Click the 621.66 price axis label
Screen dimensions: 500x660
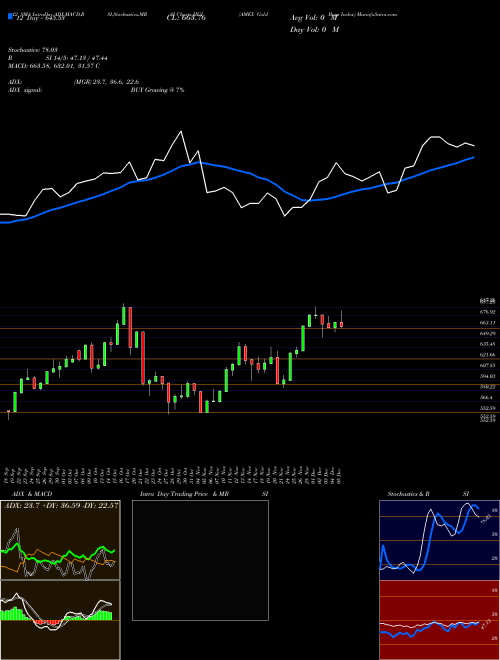coord(487,355)
